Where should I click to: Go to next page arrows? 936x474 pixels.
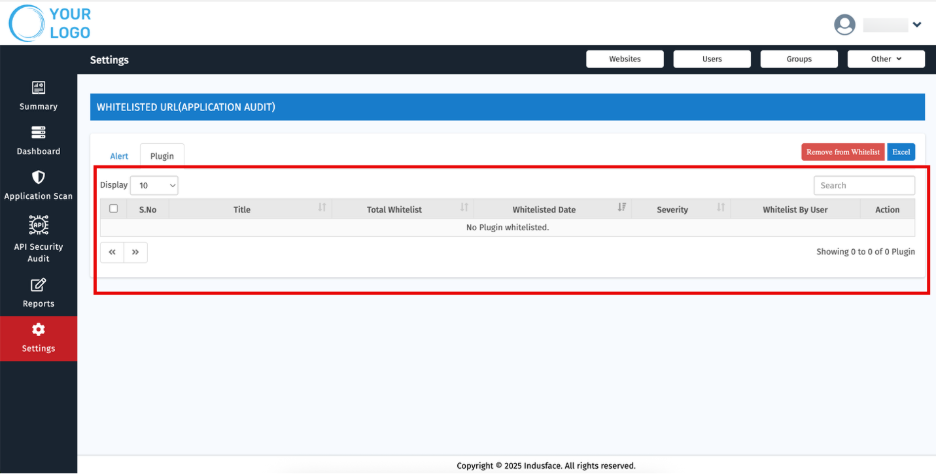click(136, 253)
